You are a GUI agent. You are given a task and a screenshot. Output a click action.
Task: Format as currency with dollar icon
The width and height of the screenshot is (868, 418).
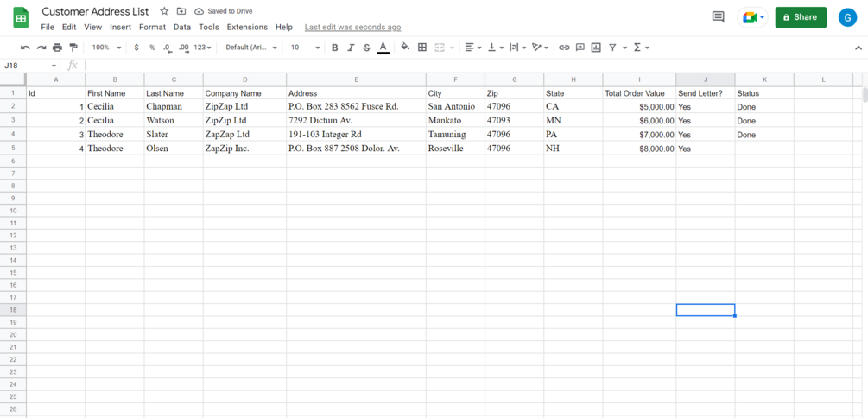point(136,47)
